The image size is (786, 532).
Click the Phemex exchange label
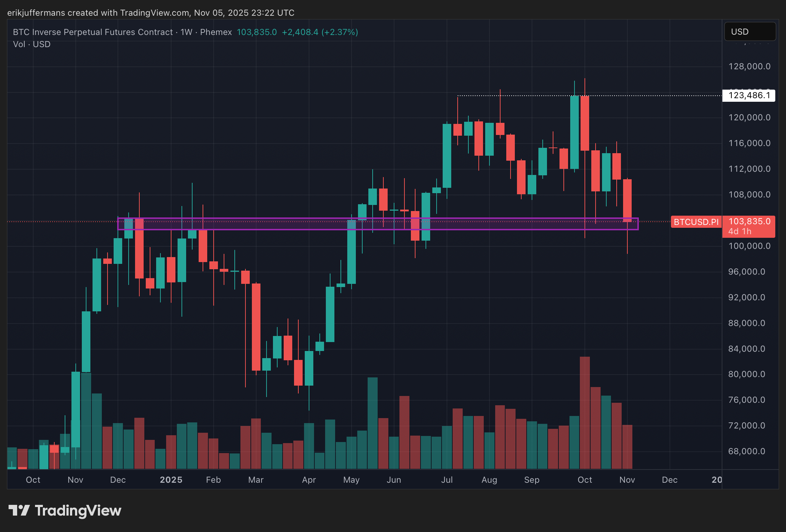[x=216, y=32]
